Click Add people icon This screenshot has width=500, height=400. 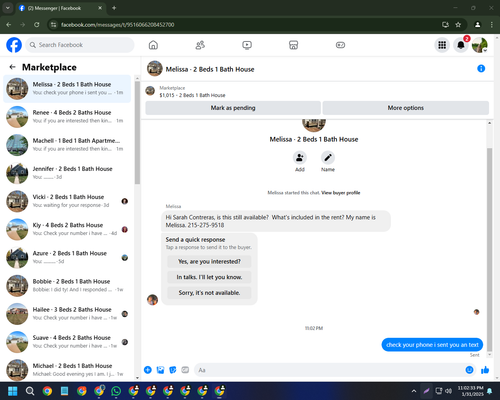coord(300,158)
